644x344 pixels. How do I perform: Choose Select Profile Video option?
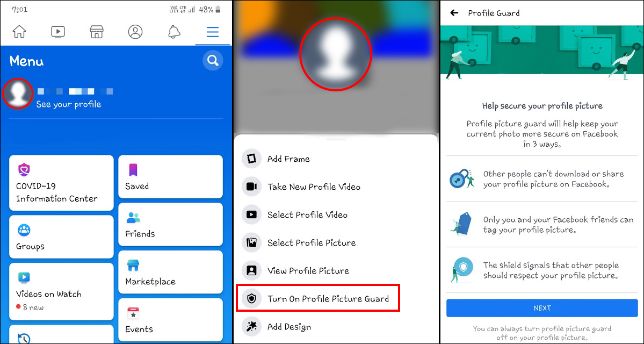[336, 214]
